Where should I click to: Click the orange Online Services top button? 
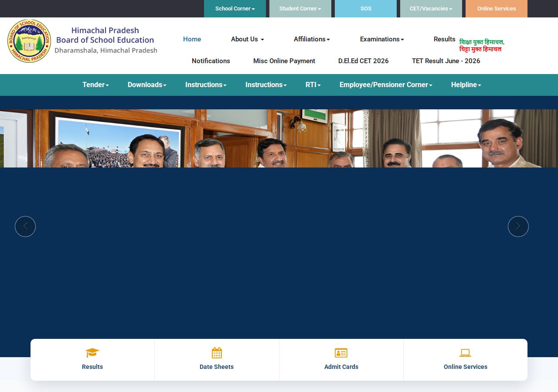[x=497, y=9]
